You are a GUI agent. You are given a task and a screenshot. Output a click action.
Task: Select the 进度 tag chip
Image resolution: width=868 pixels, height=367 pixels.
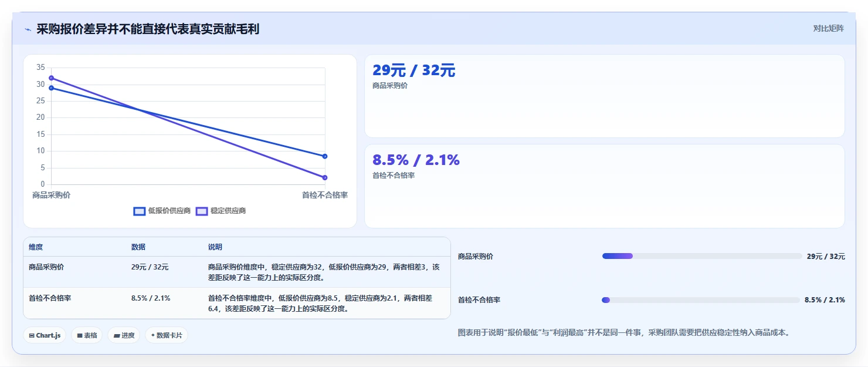point(124,335)
